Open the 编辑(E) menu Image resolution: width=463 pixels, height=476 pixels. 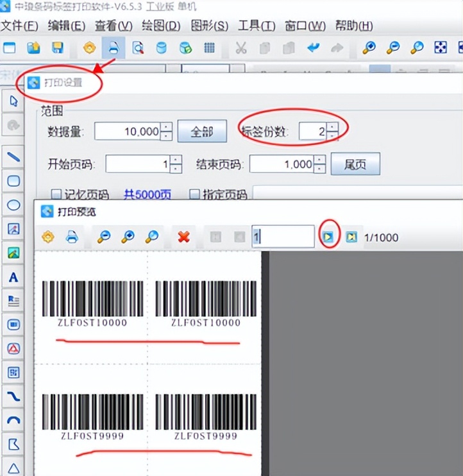[x=67, y=26]
